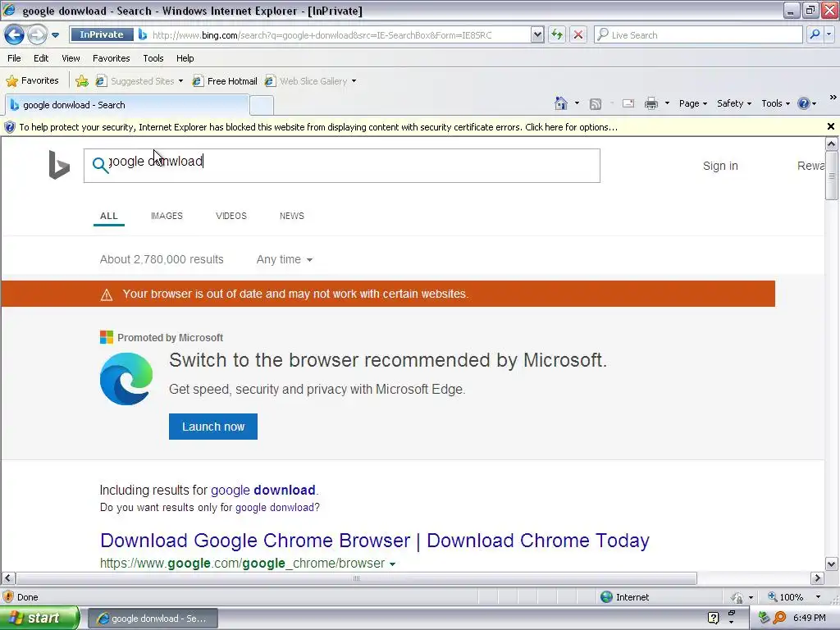Image resolution: width=840 pixels, height=630 pixels.
Task: Select the 'google donwload - Search' tab
Action: [x=127, y=105]
